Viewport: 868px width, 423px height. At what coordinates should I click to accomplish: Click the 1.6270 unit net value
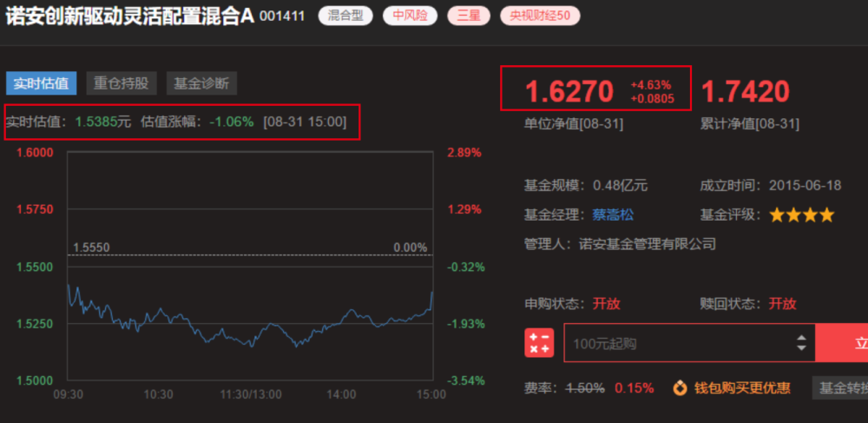569,92
